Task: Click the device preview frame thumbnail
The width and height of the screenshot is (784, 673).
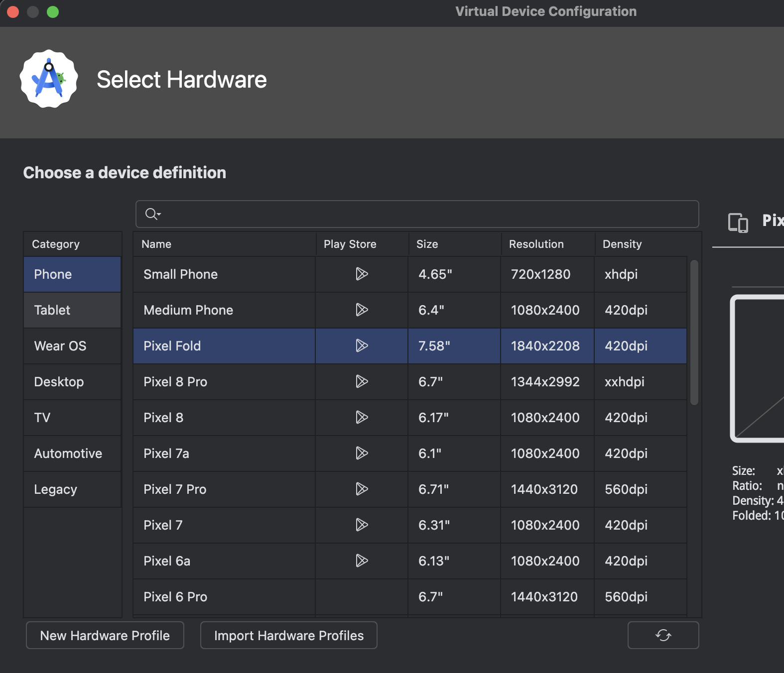Action: (x=757, y=368)
